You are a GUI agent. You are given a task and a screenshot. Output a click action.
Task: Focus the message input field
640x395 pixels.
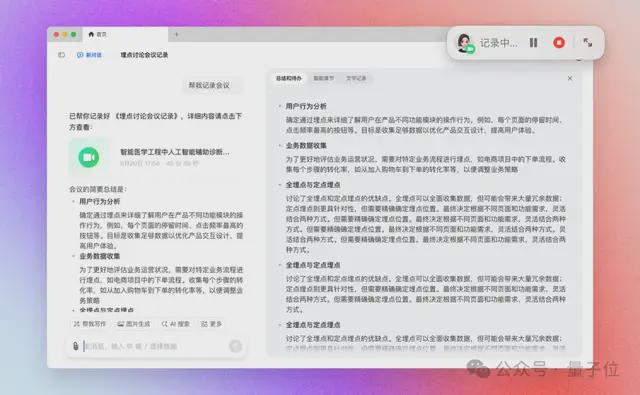pyautogui.click(x=155, y=346)
